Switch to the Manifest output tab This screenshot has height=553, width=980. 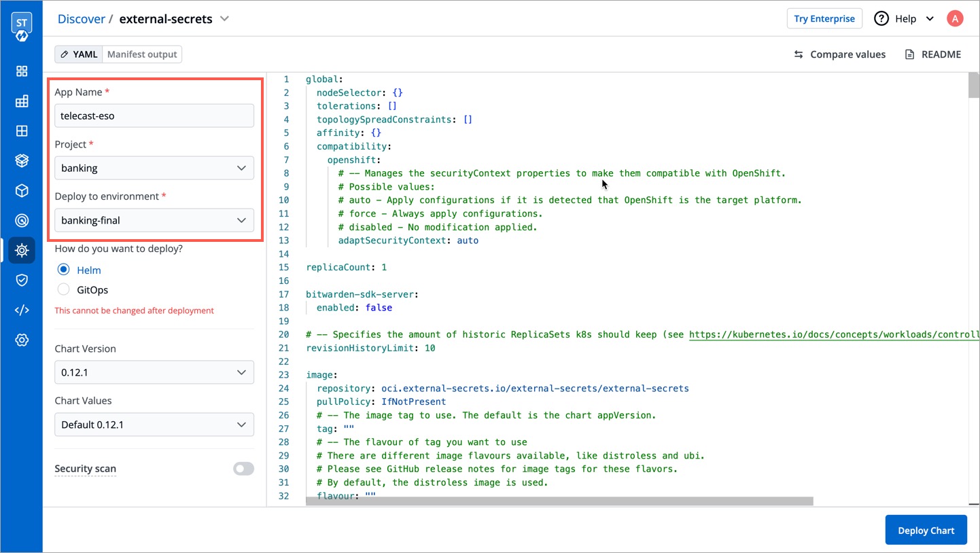[142, 54]
